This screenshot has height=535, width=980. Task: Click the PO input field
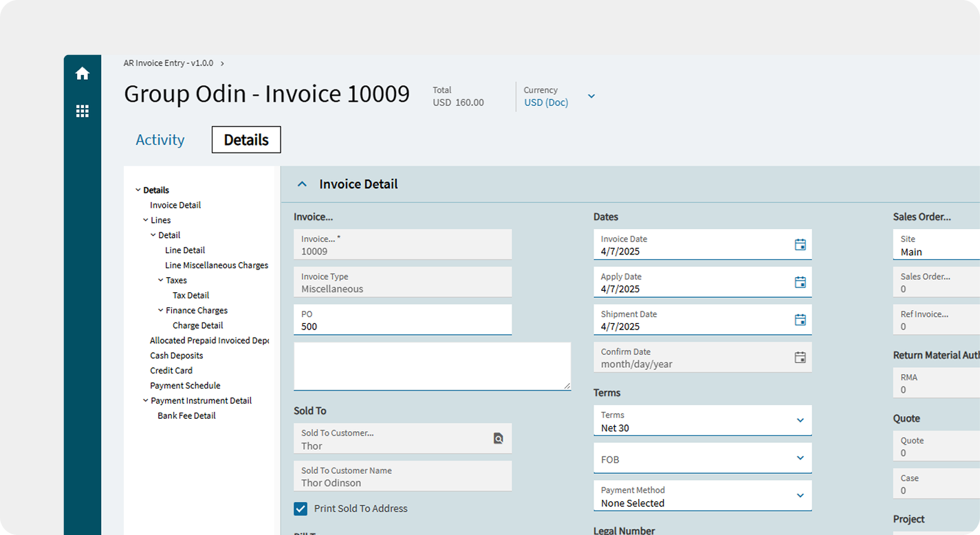pyautogui.click(x=402, y=320)
